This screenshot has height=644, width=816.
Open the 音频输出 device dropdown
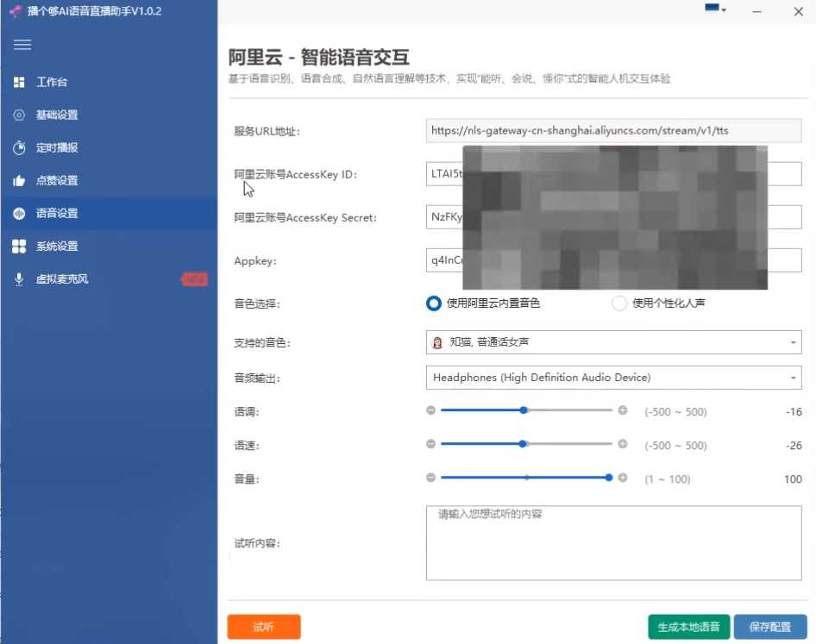(613, 378)
